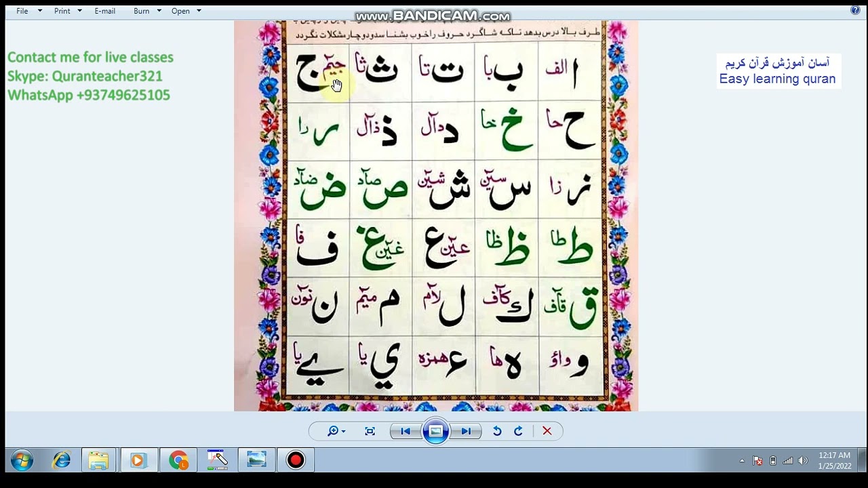This screenshot has height=488, width=868.
Task: Click the 'Contact me for live classes' text
Action: [90, 58]
